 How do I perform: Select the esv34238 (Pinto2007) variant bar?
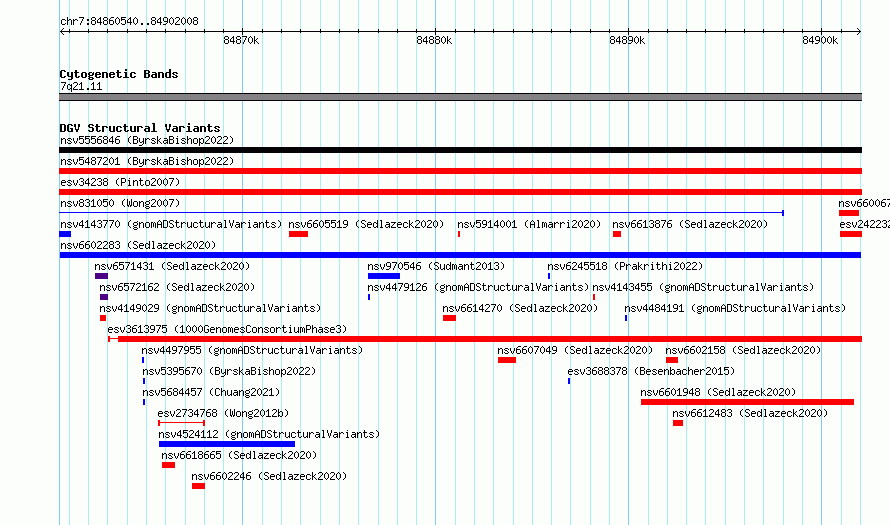460,192
